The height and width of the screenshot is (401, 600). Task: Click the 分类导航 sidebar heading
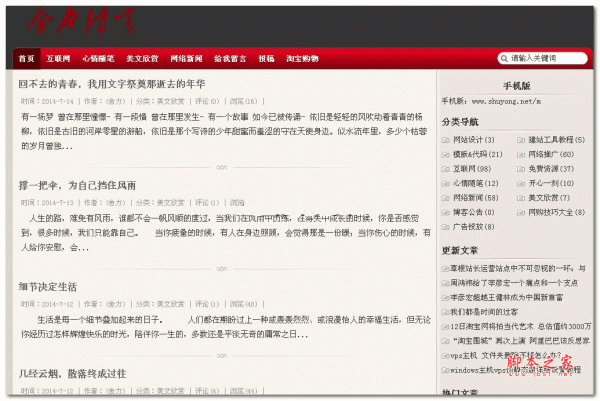tap(460, 122)
